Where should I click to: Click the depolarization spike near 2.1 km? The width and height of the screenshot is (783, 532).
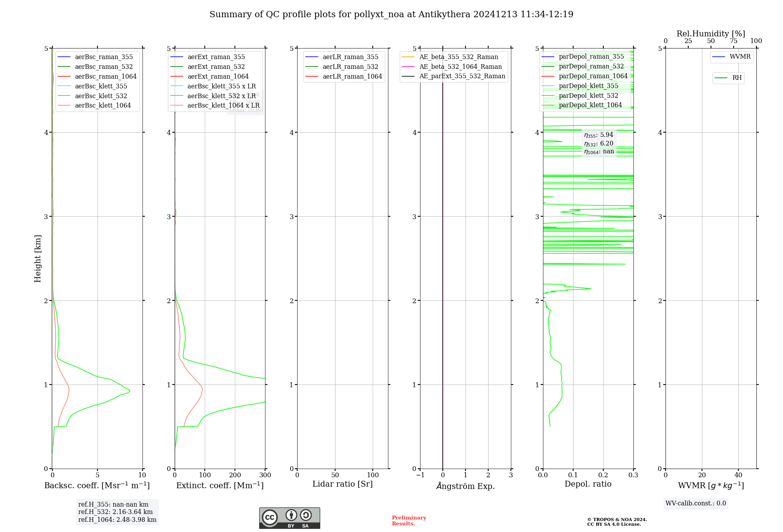pyautogui.click(x=590, y=289)
